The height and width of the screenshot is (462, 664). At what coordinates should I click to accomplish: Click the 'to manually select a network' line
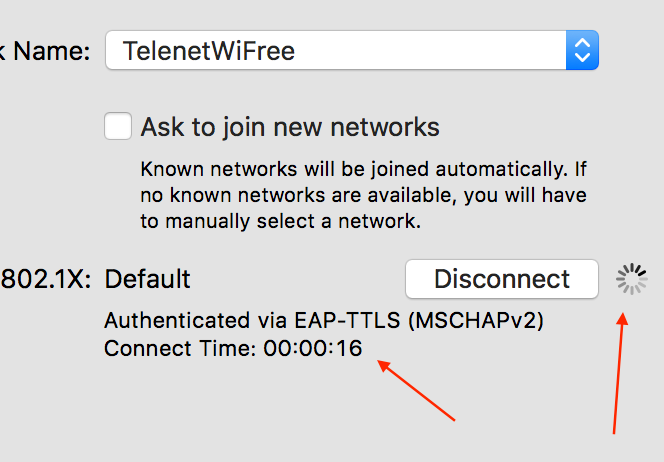[x=281, y=221]
